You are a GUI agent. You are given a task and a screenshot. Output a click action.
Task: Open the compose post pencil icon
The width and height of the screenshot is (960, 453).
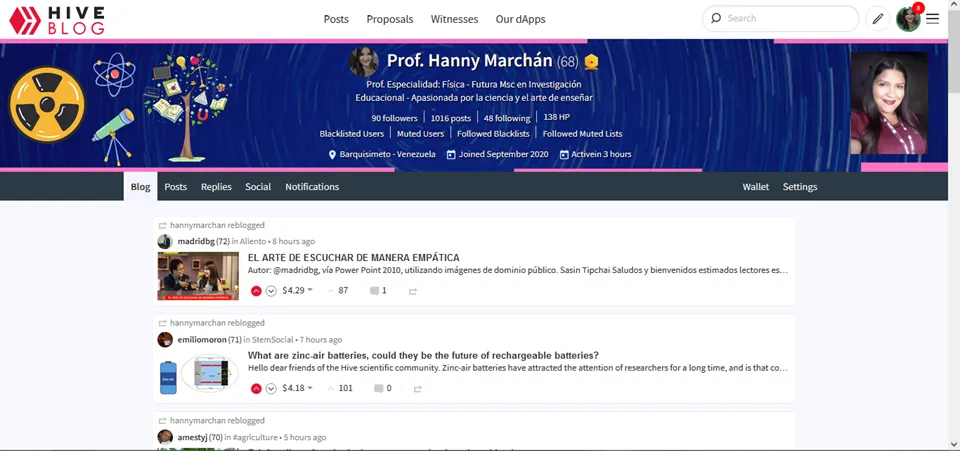pos(877,19)
